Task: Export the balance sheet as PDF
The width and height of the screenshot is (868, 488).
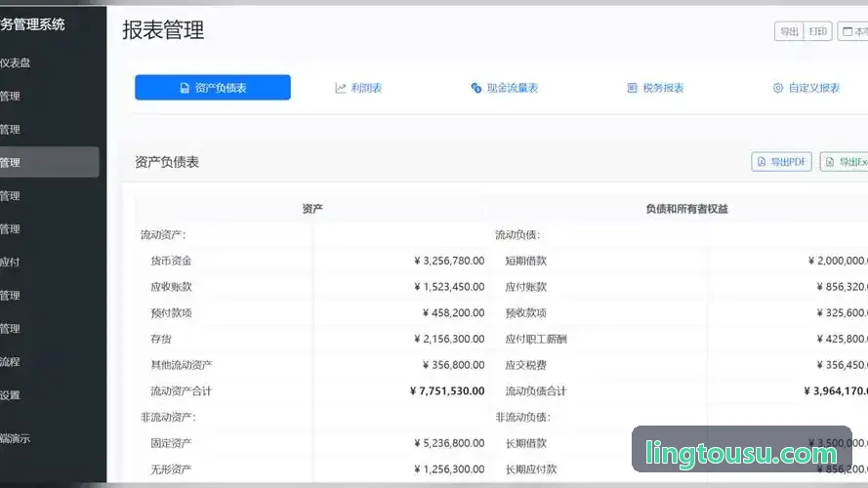Action: click(x=781, y=162)
